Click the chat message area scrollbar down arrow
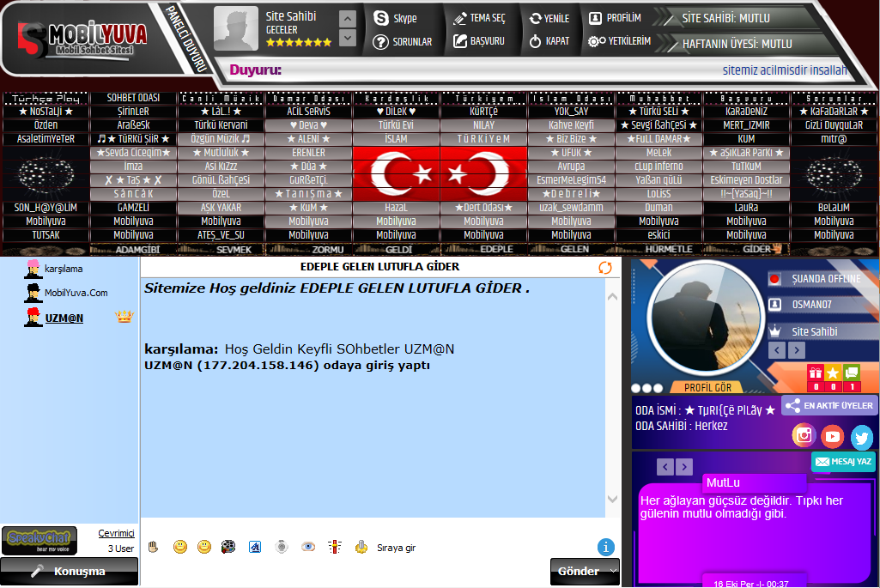 (x=612, y=499)
